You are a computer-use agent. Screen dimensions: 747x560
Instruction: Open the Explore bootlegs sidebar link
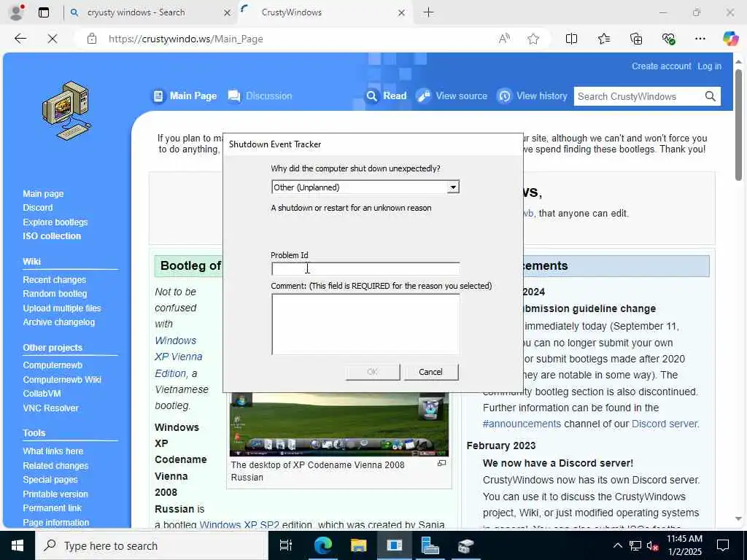(x=55, y=222)
